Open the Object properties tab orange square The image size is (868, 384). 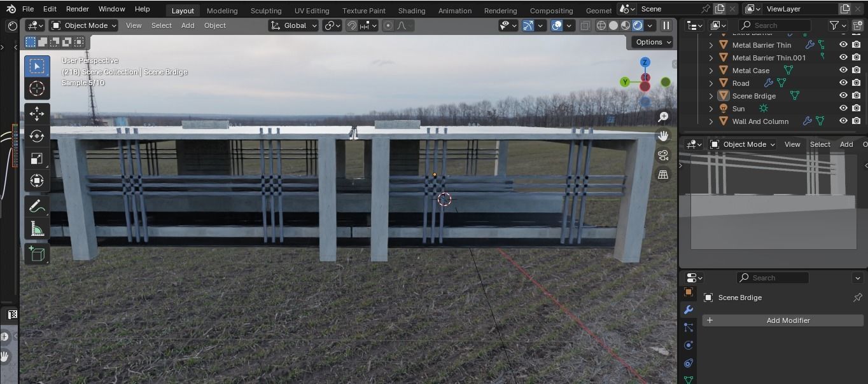coord(688,292)
